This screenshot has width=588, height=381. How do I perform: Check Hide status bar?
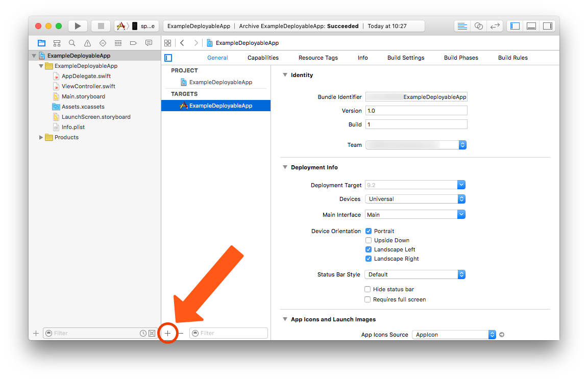(367, 289)
